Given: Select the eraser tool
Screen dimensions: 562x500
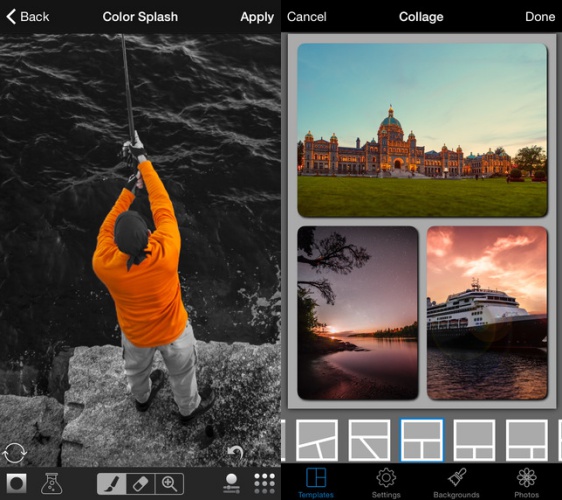Looking at the screenshot, I should [140, 484].
